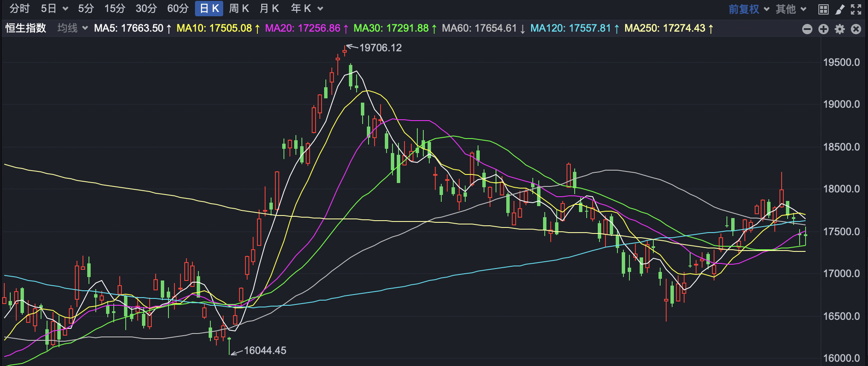Open the multi-chart grid layout icon

[x=823, y=9]
